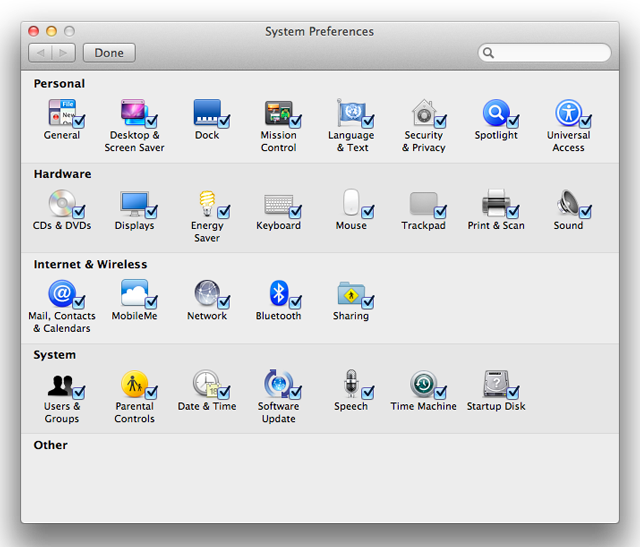Open the Trackpad preferences icon
This screenshot has height=547, width=640.
coord(423,203)
